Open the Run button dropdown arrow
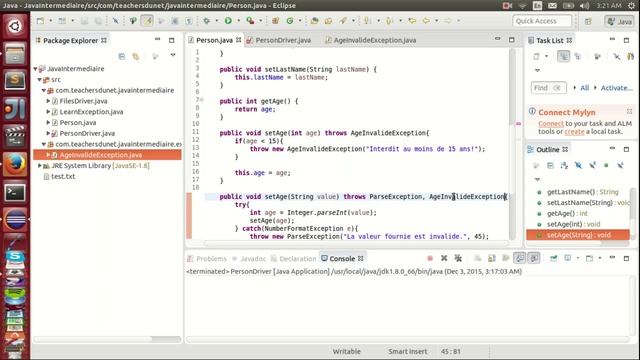The width and height of the screenshot is (640, 360). coord(239,21)
